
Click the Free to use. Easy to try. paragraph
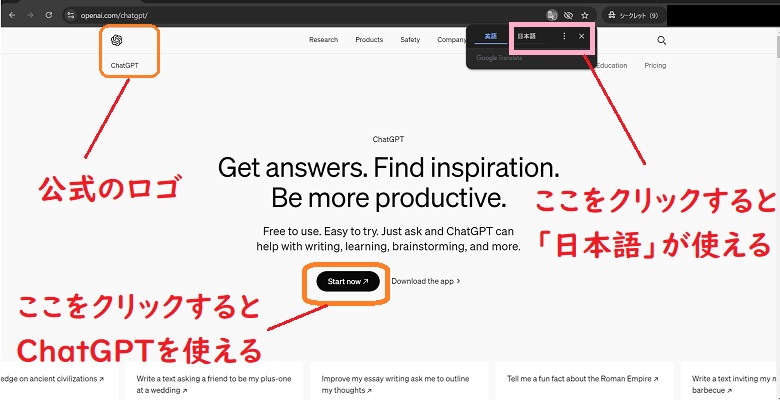tap(389, 239)
